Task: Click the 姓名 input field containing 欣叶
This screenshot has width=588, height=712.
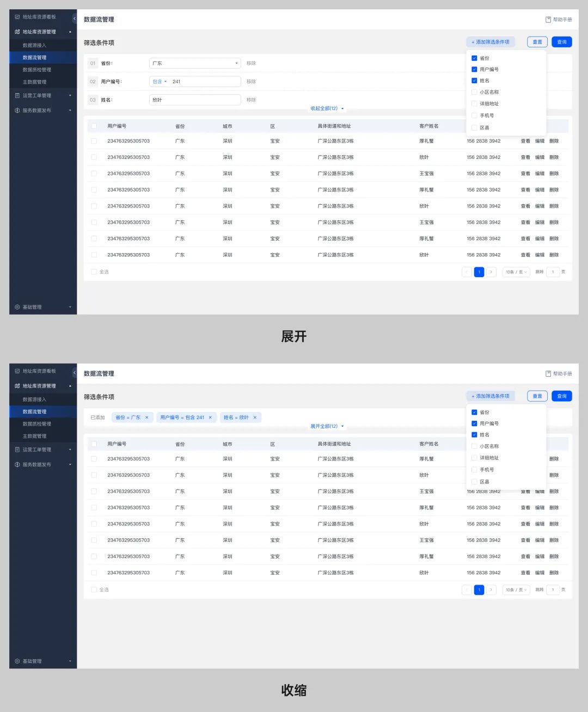Action: pos(195,100)
